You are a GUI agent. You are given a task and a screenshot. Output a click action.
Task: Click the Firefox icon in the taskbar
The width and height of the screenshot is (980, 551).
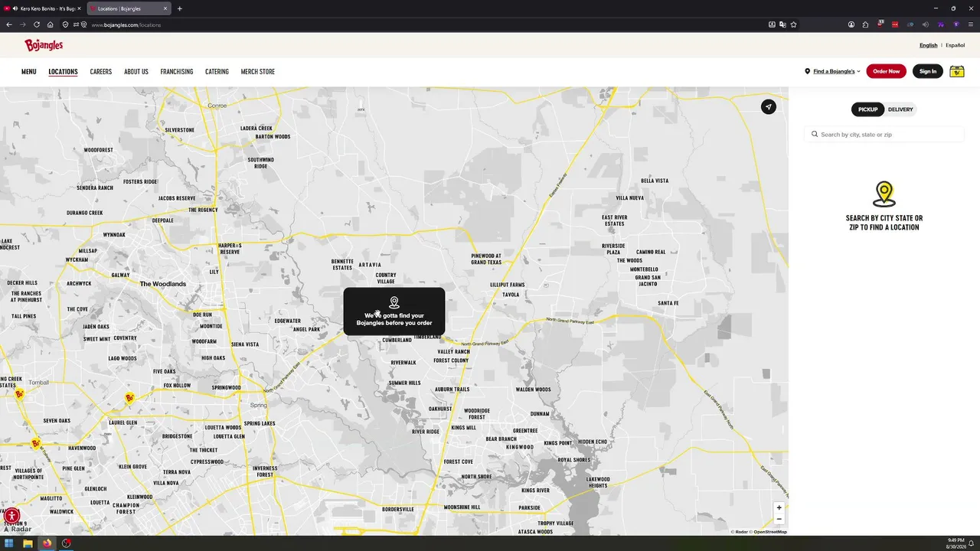click(x=47, y=543)
